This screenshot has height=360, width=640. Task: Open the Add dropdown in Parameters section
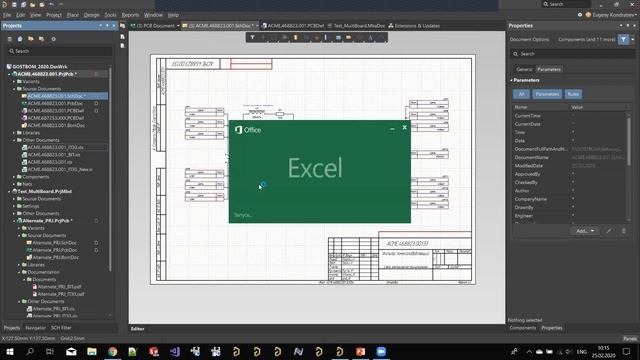[x=584, y=231]
